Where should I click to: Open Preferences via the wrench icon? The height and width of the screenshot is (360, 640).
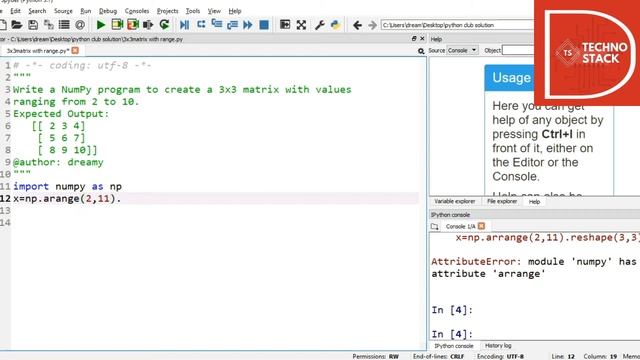tap(320, 25)
